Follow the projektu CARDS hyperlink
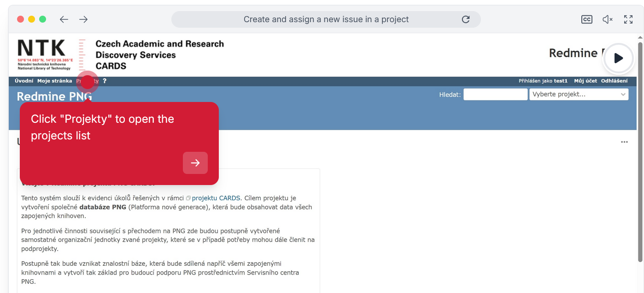This screenshot has width=644, height=293. coord(216,198)
